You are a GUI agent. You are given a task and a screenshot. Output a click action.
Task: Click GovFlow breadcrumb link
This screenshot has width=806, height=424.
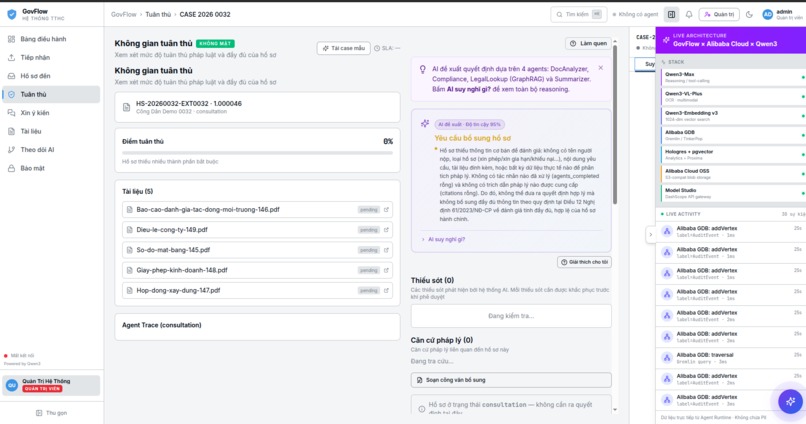point(124,14)
